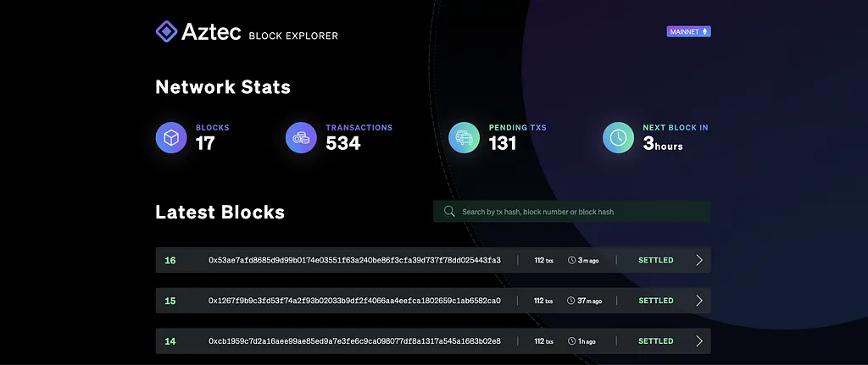Click the Network Stats heading
The image size is (868, 365).
click(x=223, y=87)
